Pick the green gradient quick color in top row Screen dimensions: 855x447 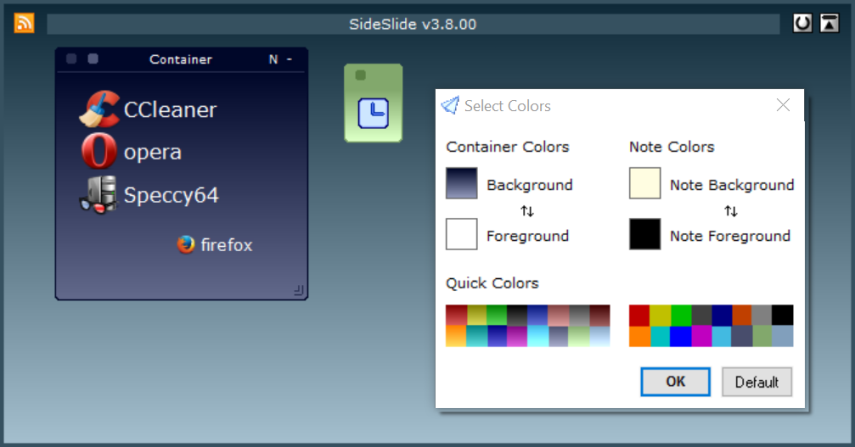497,316
